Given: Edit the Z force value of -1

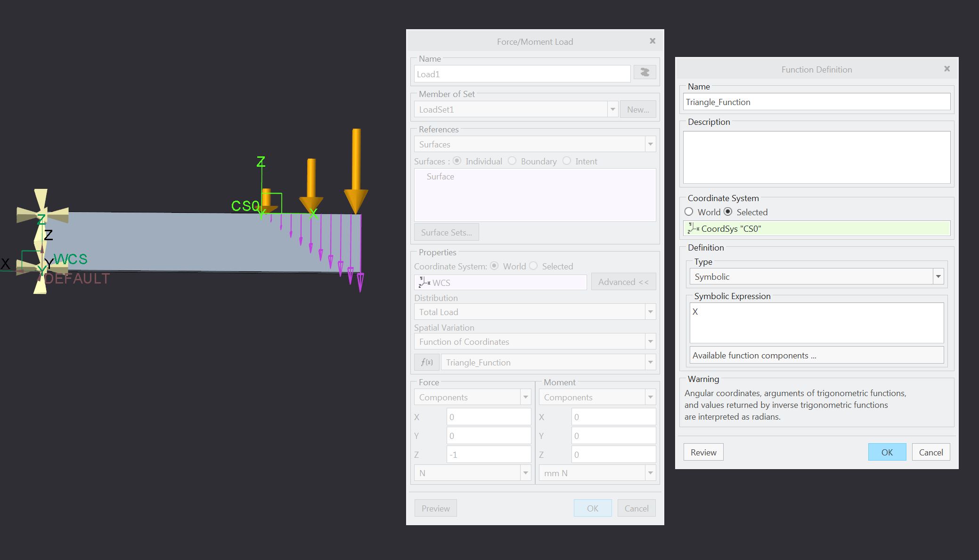Looking at the screenshot, I should (488, 454).
